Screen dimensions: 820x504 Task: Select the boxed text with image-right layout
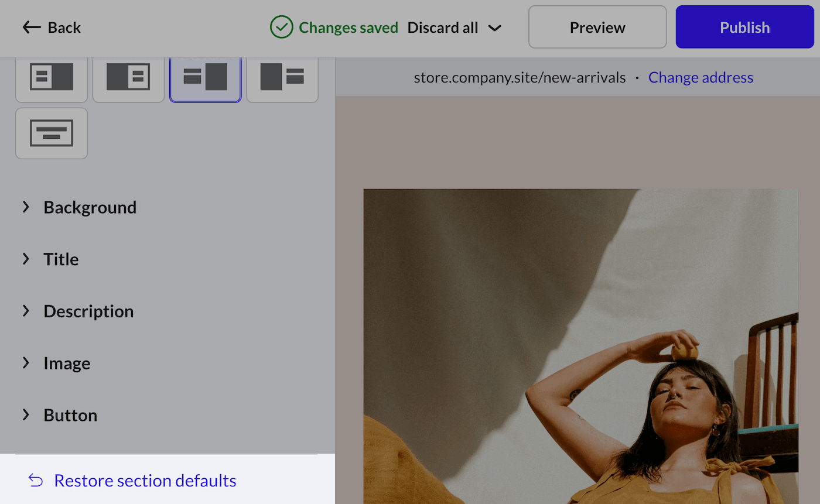pos(52,76)
